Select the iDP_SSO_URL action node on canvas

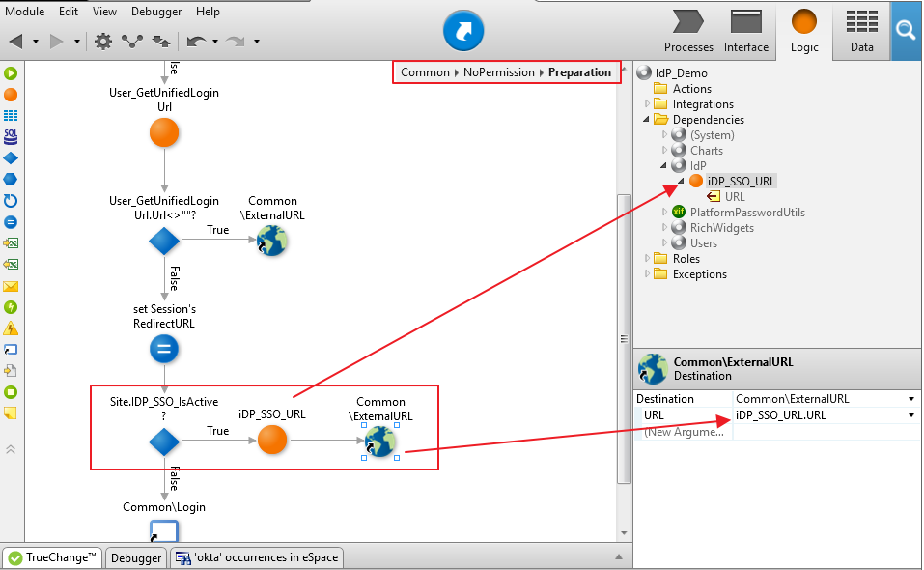point(272,440)
